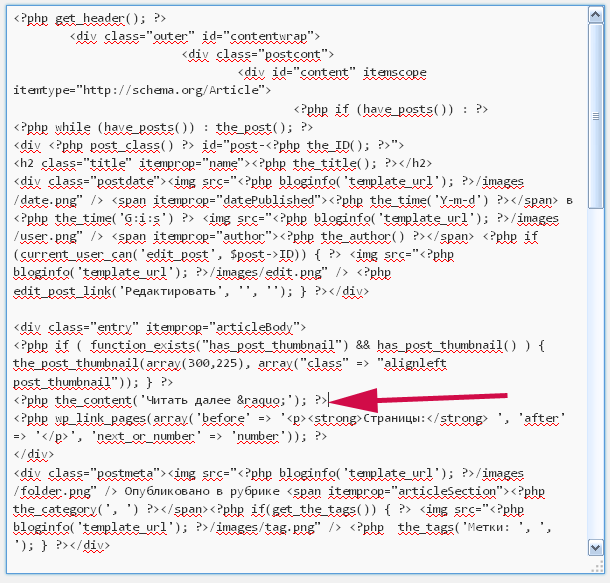Click the 'Метки:' string in code
610x583 pixels.
488,527
